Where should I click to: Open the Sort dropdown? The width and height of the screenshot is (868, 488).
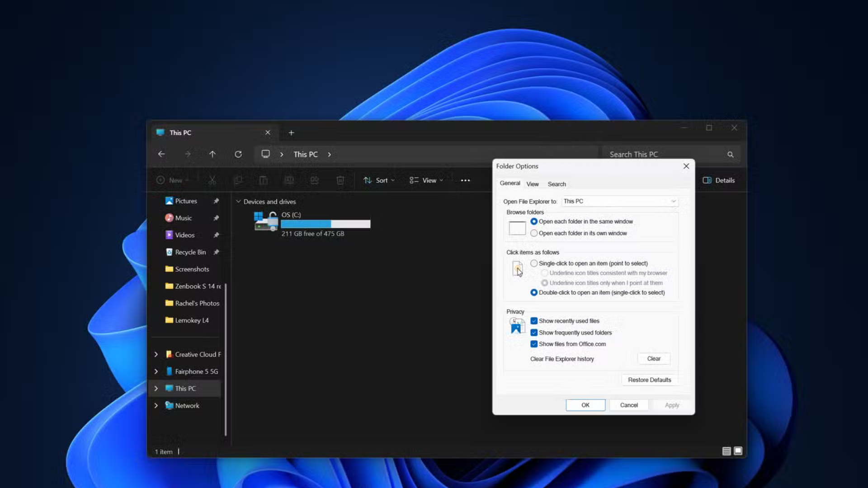click(379, 180)
